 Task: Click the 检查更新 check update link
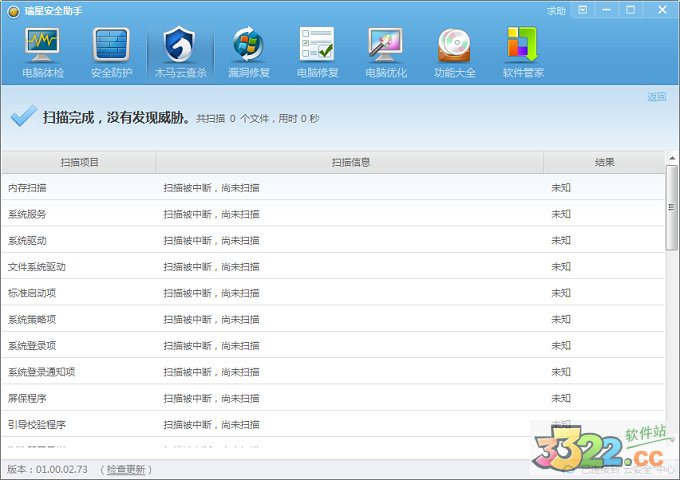[x=126, y=469]
